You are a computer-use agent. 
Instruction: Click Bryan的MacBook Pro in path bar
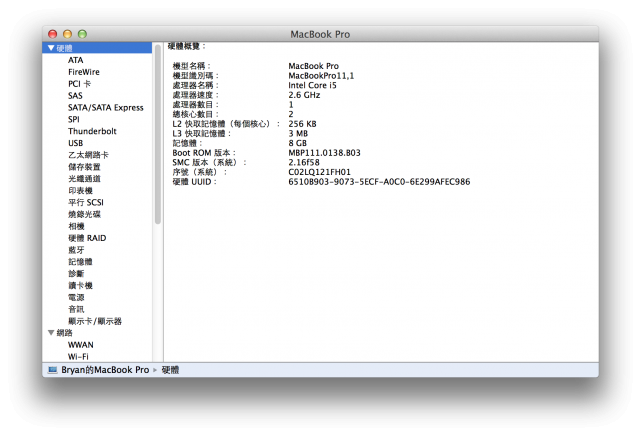pyautogui.click(x=105, y=370)
